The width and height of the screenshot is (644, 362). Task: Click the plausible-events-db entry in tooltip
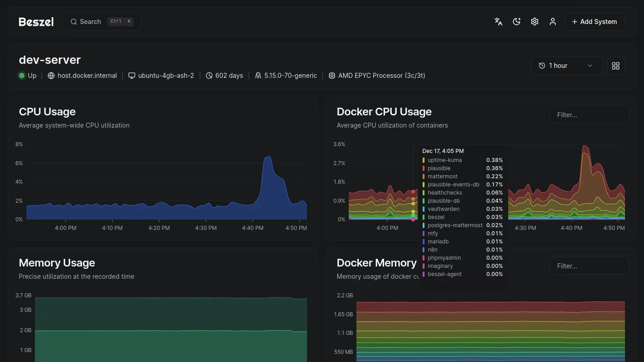point(462,185)
